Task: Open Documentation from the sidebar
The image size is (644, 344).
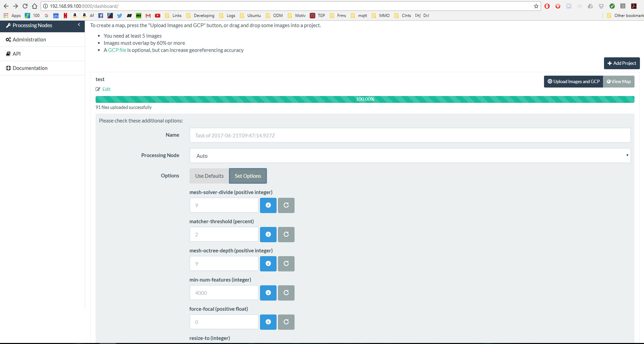Action: [30, 68]
